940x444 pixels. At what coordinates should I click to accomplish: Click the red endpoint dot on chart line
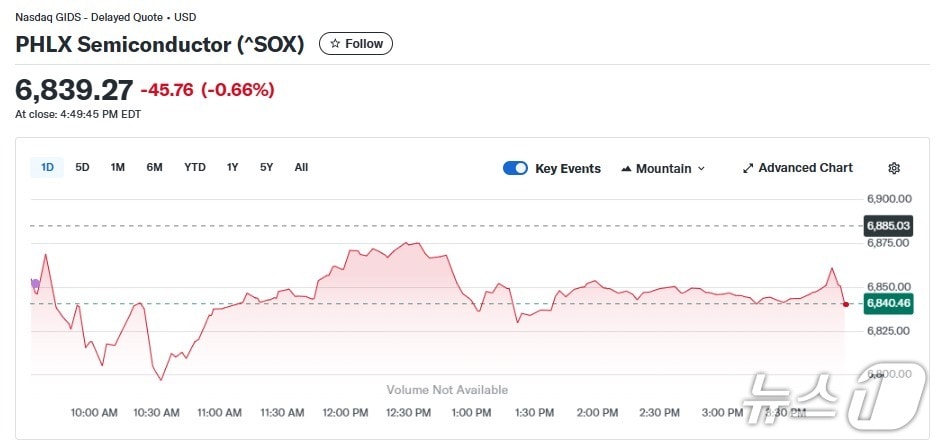tap(846, 304)
